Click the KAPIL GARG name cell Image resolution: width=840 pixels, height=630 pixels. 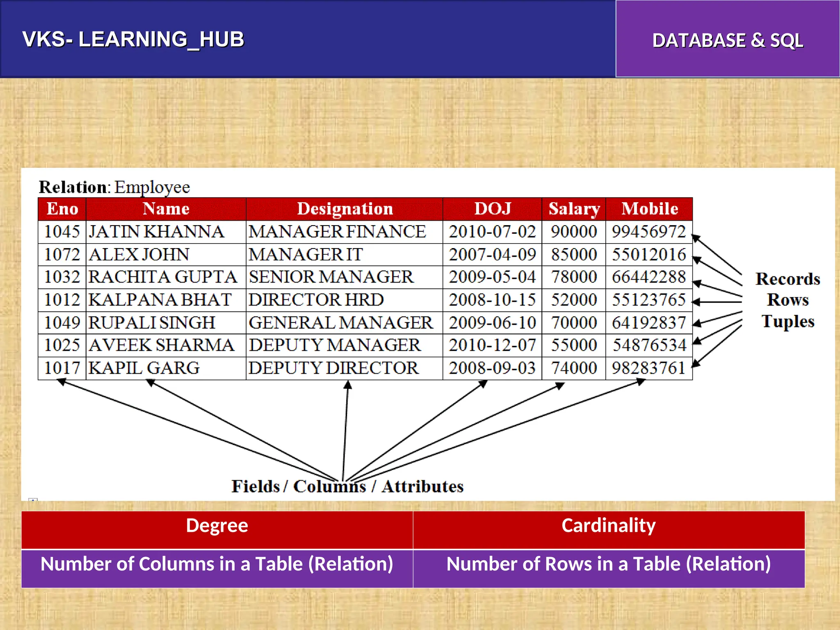tap(166, 368)
